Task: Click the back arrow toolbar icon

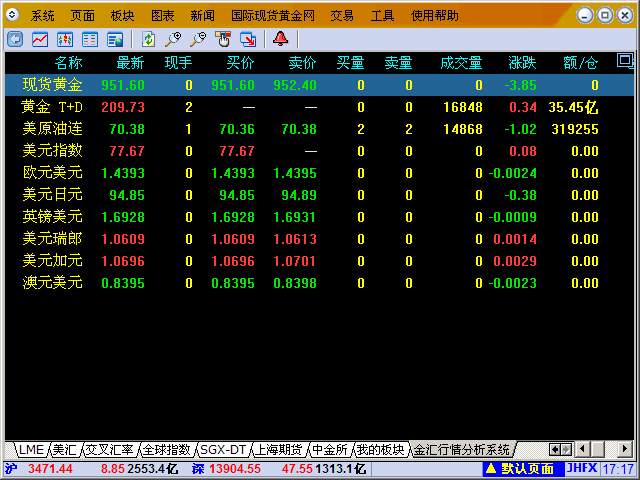Action: click(x=15, y=39)
